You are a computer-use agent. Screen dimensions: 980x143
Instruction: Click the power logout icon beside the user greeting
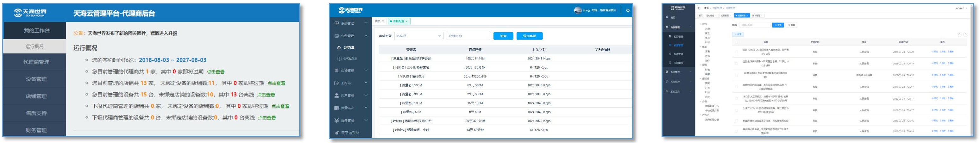(627, 10)
